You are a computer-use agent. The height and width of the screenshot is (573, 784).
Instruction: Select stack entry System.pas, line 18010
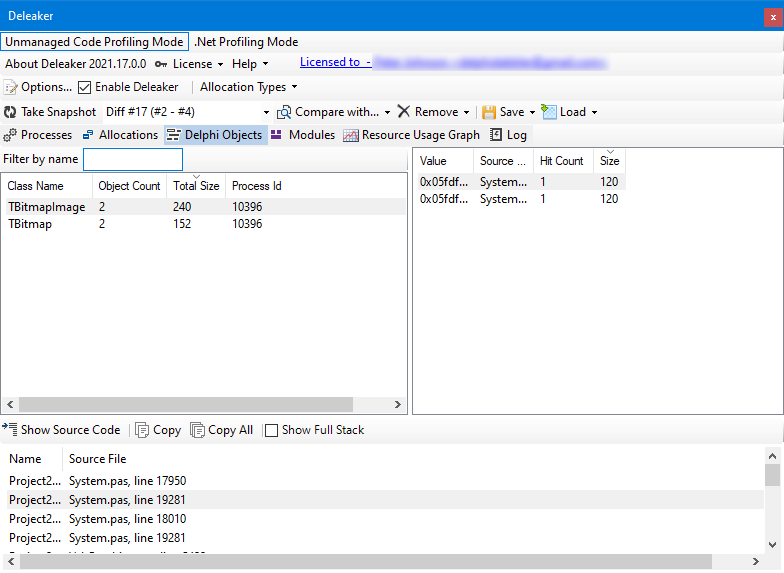pyautogui.click(x=385, y=519)
